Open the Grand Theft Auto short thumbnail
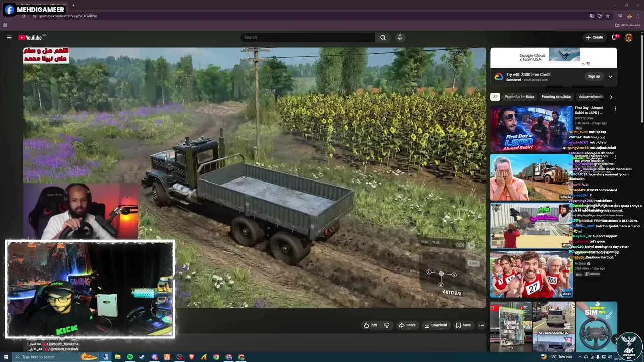This screenshot has height=362, width=644. coord(511,326)
